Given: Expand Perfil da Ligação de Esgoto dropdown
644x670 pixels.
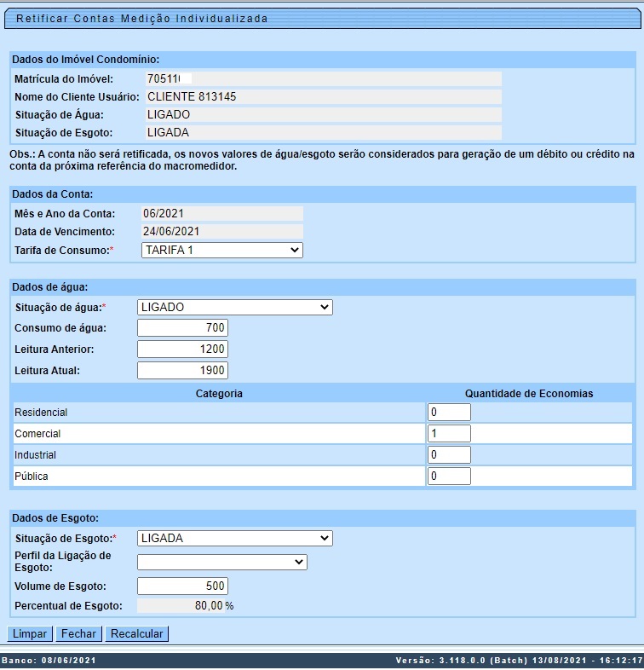Looking at the screenshot, I should [222, 562].
